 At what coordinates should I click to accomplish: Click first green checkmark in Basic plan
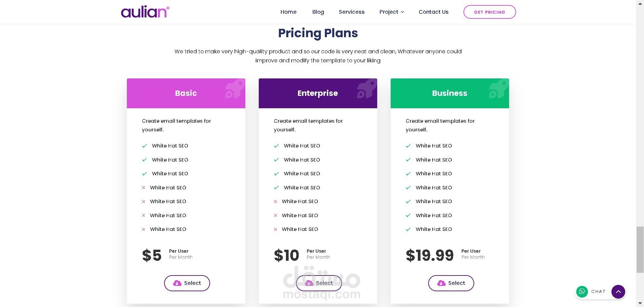144,146
